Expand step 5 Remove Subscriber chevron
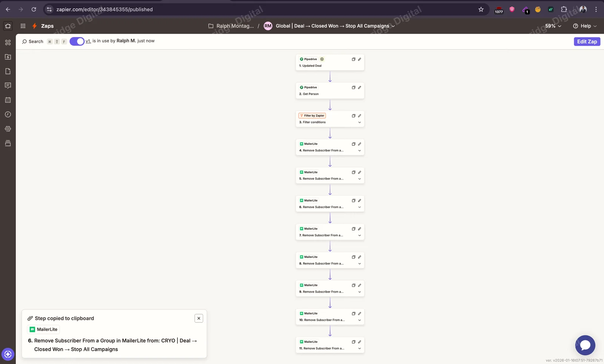The width and height of the screenshot is (604, 364). [359, 179]
